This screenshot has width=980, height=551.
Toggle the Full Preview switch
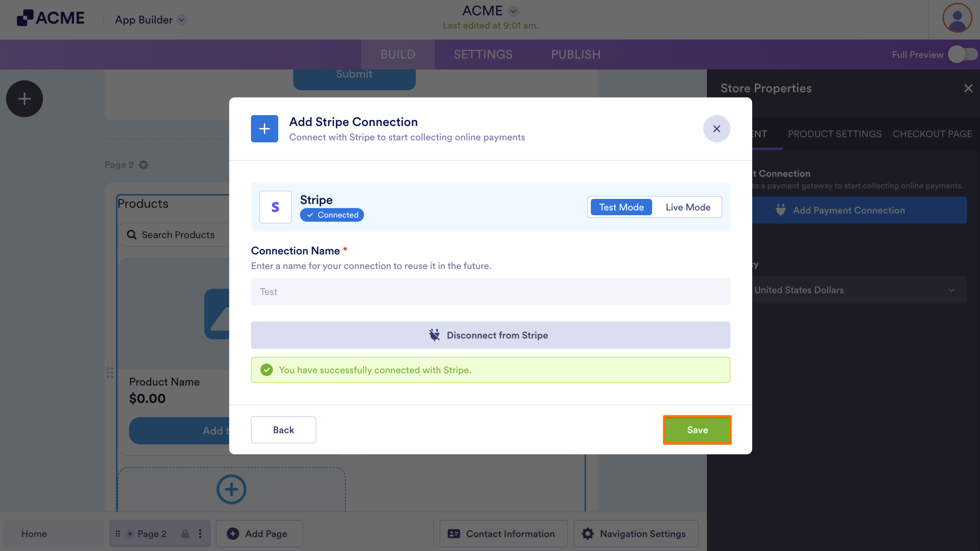pyautogui.click(x=962, y=54)
